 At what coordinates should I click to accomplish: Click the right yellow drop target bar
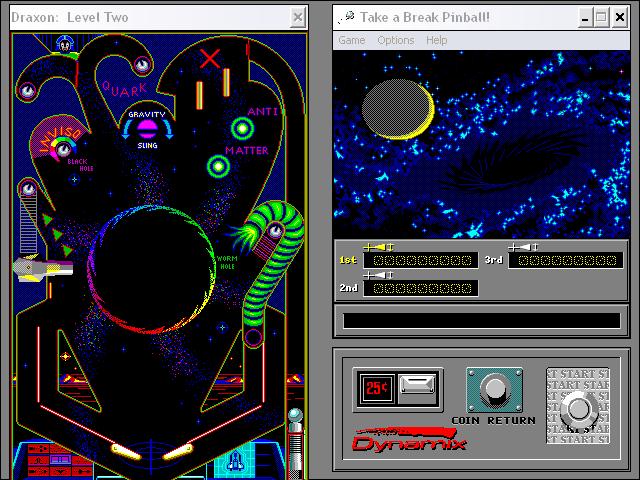click(226, 82)
